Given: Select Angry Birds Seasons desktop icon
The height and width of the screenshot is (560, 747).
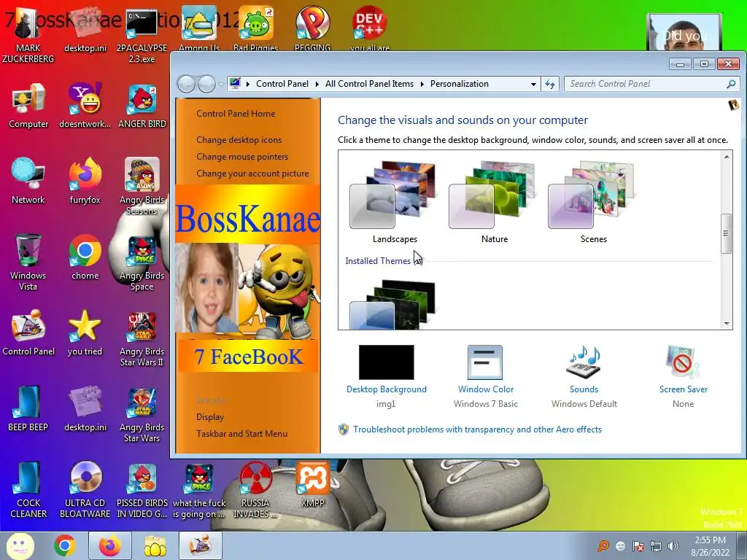Looking at the screenshot, I should tap(142, 186).
